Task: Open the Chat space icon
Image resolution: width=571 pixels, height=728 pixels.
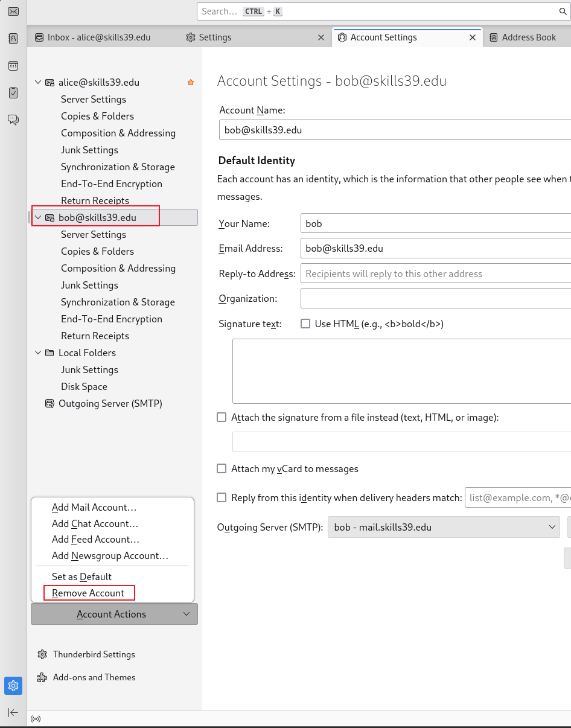Action: [x=13, y=120]
